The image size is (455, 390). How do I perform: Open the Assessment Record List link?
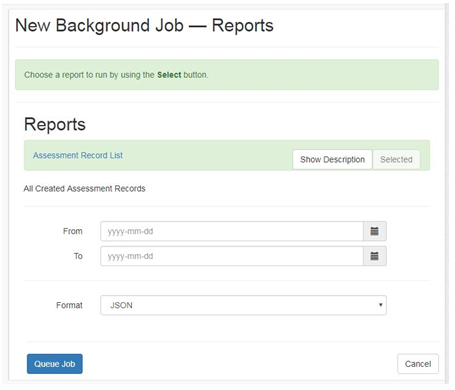point(78,155)
